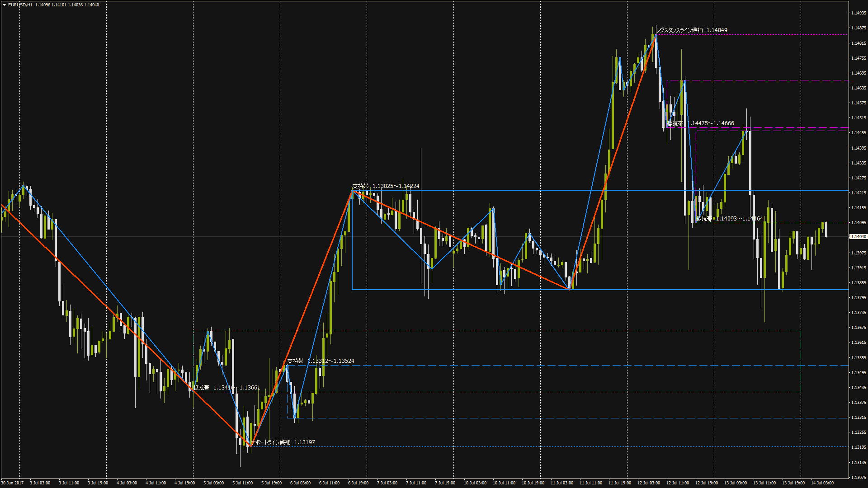Click the 13 Jul 19:00 time label
868x488 pixels.
[x=793, y=483]
